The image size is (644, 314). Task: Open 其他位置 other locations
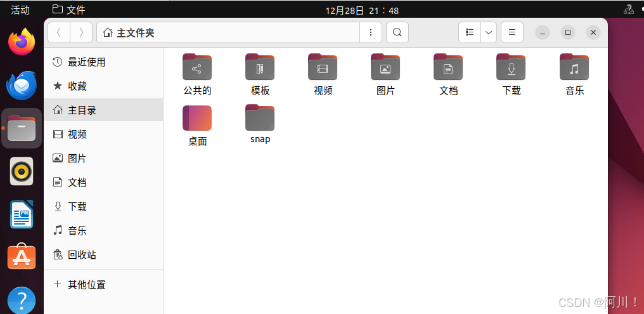(x=103, y=284)
